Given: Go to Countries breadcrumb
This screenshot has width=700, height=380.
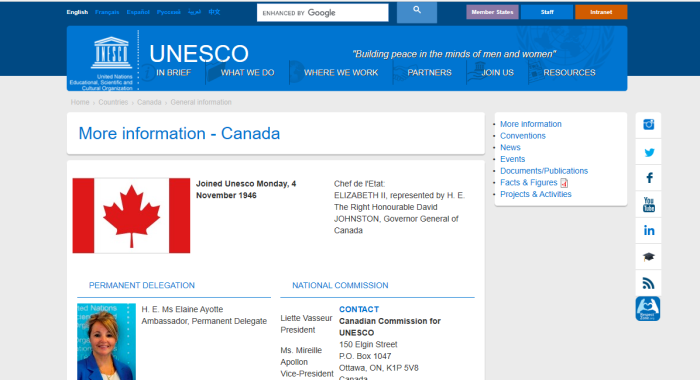Looking at the screenshot, I should click(113, 102).
